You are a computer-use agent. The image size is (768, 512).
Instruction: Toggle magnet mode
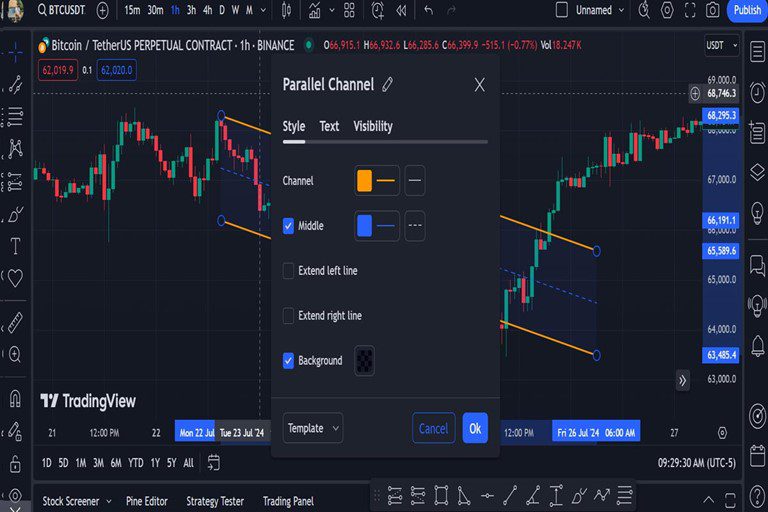(15, 399)
